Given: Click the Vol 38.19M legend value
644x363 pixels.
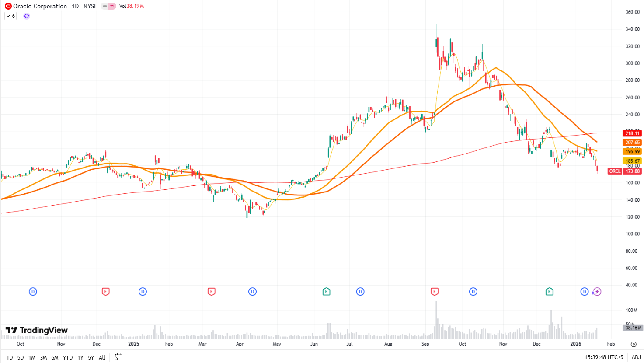Looking at the screenshot, I should [132, 6].
